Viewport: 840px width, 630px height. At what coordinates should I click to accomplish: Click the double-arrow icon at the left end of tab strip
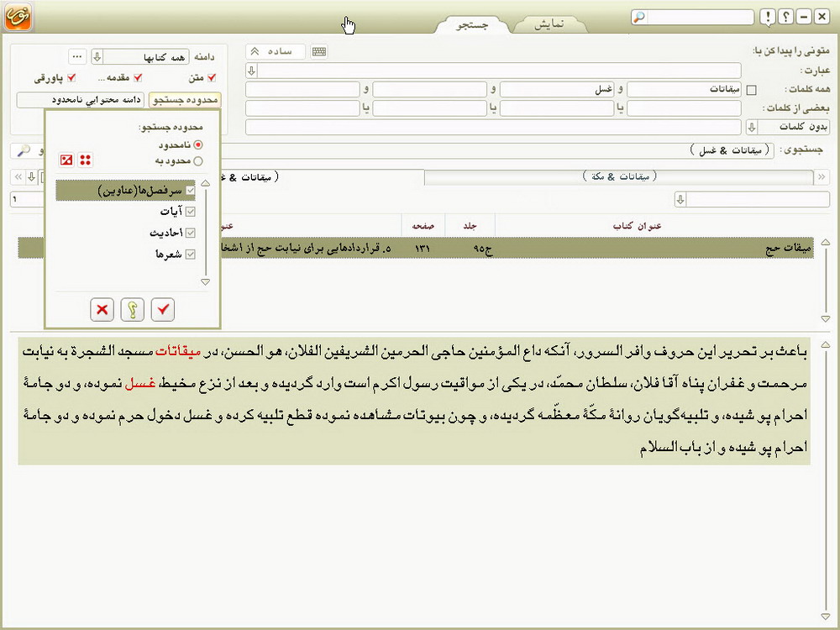click(x=18, y=176)
